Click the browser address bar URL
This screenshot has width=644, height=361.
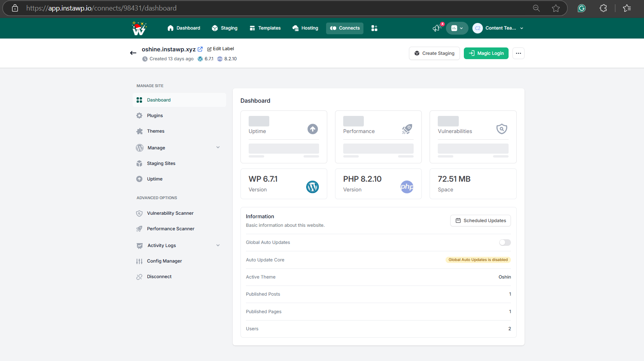(x=101, y=8)
